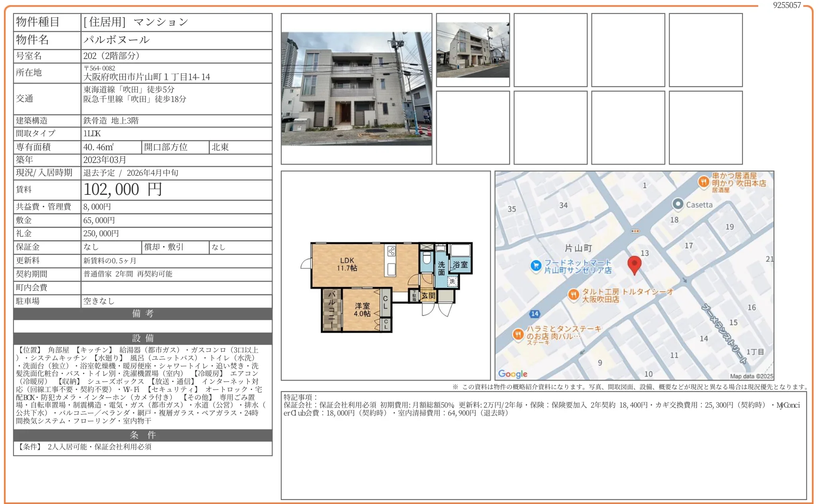Click the floor plan LDK 11.7帖 room

pyautogui.click(x=347, y=264)
